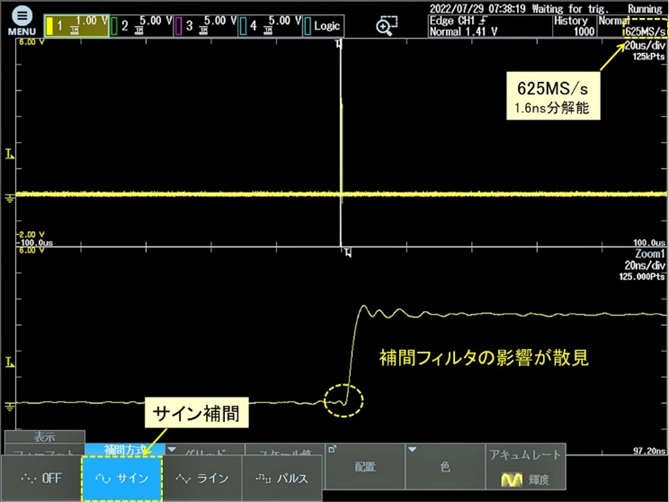Click the zoom magnifier icon
Screen dimensions: 669x502
pyautogui.click(x=386, y=26)
